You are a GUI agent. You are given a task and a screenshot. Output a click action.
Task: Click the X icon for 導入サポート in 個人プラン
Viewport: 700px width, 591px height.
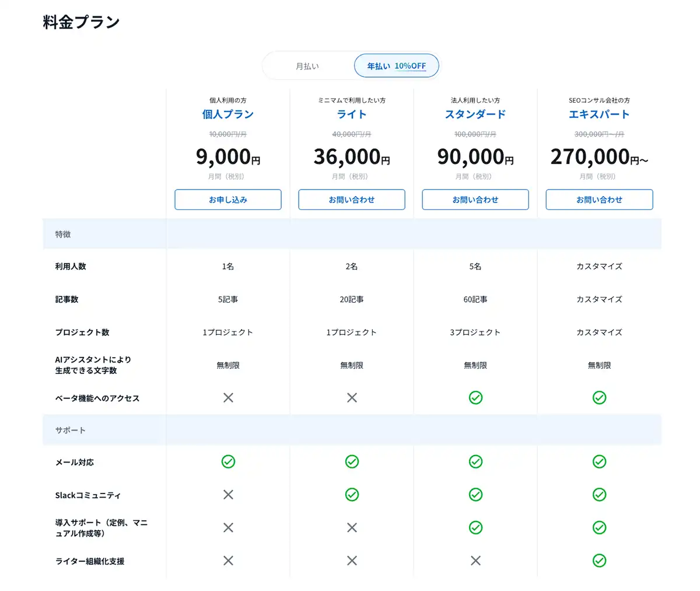click(x=228, y=527)
